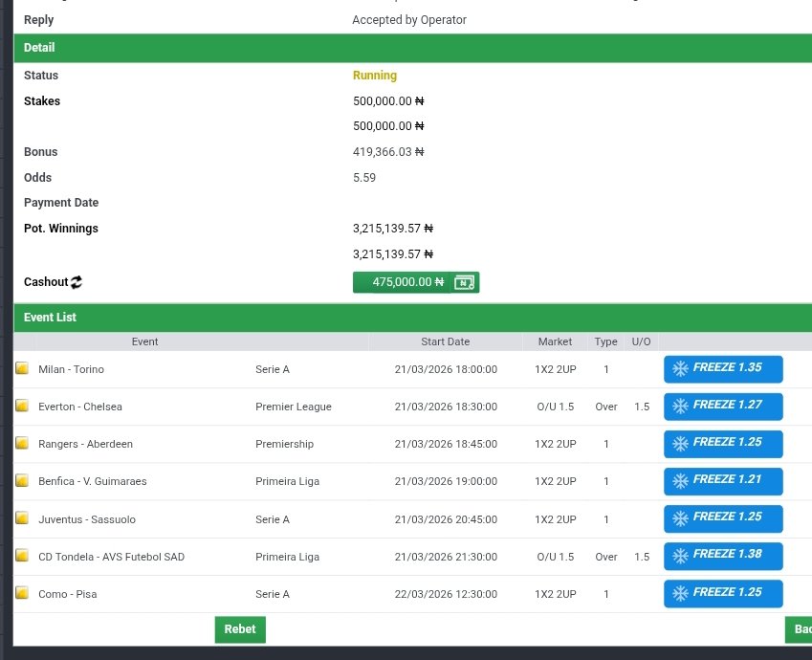Image resolution: width=812 pixels, height=660 pixels.
Task: Click 1X2 2UP market in Milan row
Action: point(555,369)
